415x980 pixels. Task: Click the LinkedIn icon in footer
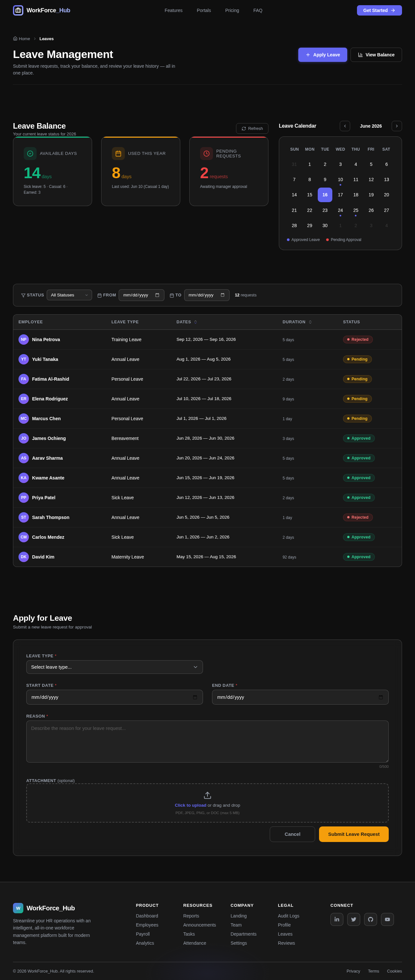[x=337, y=919]
